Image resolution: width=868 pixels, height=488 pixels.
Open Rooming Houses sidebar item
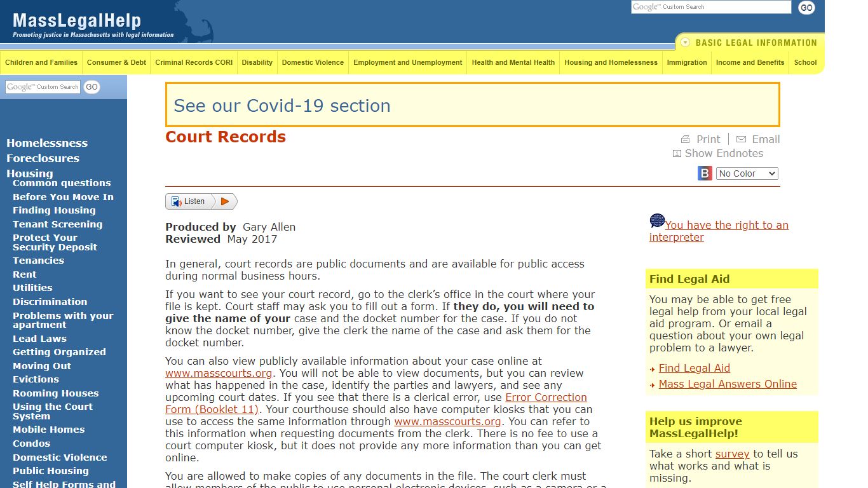click(55, 393)
